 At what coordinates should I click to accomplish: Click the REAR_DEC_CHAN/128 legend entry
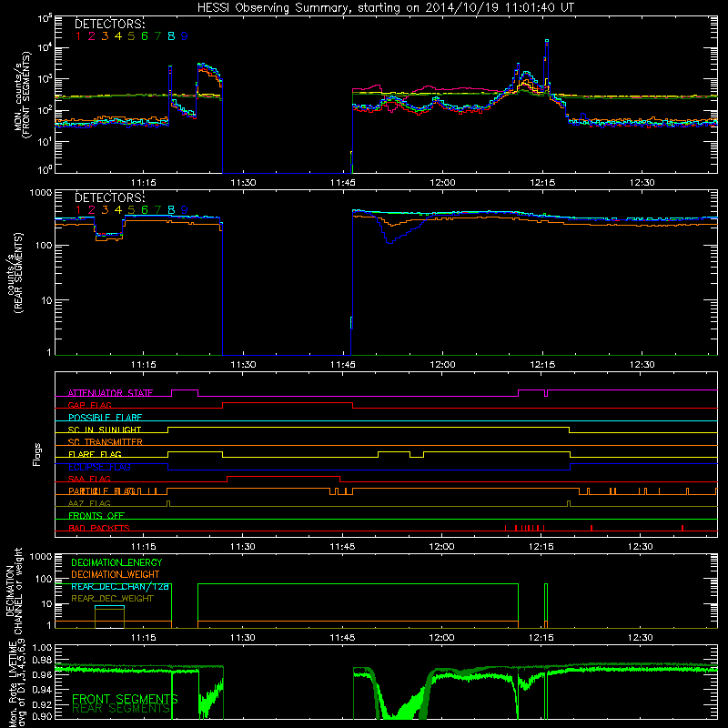120,586
